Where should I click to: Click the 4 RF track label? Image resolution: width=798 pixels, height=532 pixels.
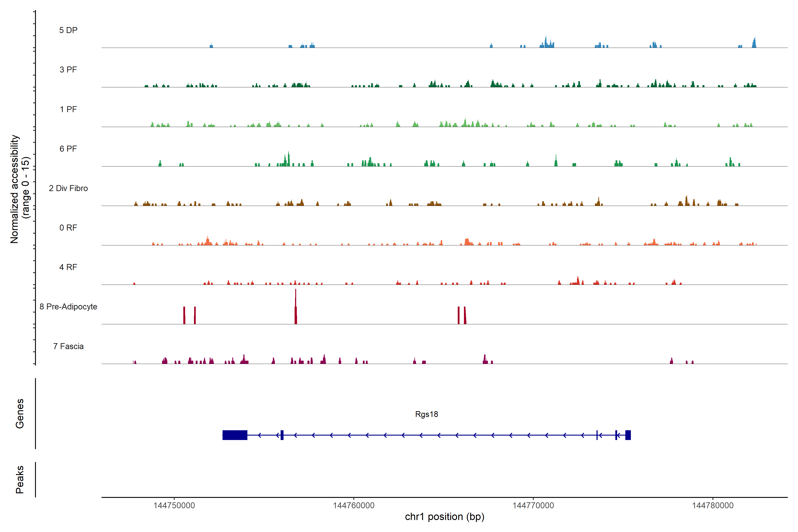pos(68,267)
